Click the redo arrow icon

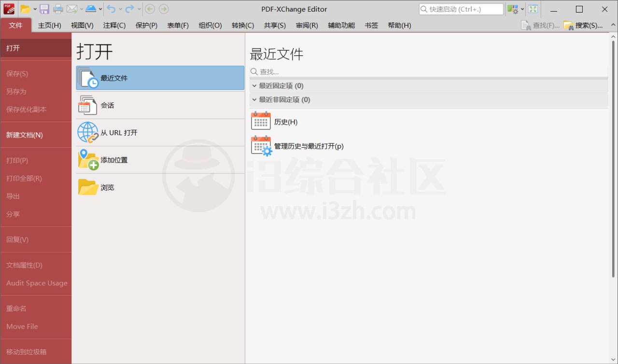pos(130,9)
